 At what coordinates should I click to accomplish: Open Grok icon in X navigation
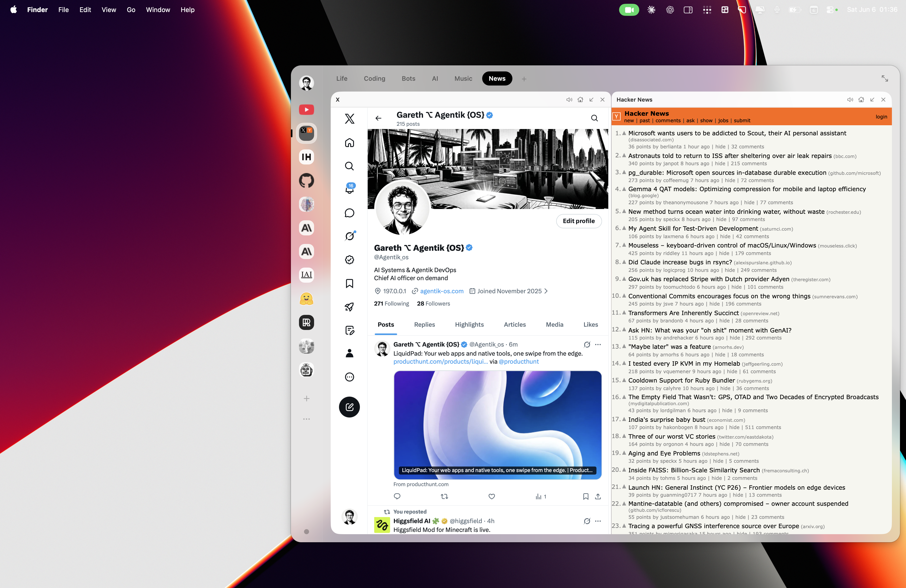point(350,236)
